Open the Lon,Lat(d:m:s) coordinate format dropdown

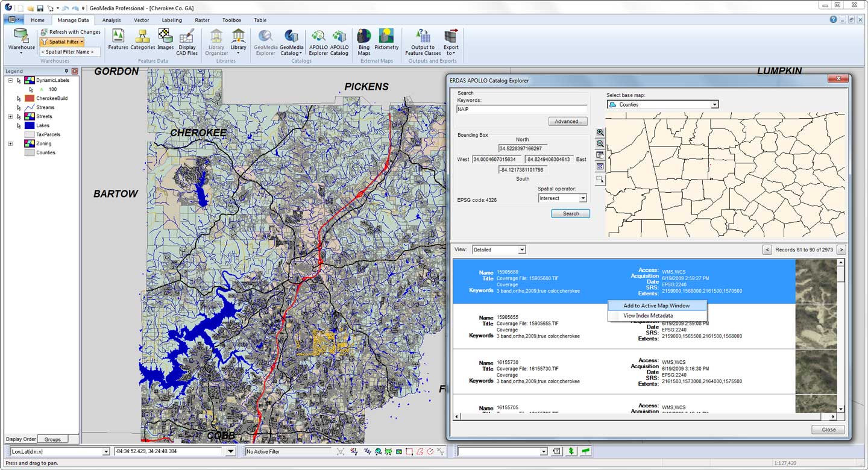pyautogui.click(x=106, y=451)
